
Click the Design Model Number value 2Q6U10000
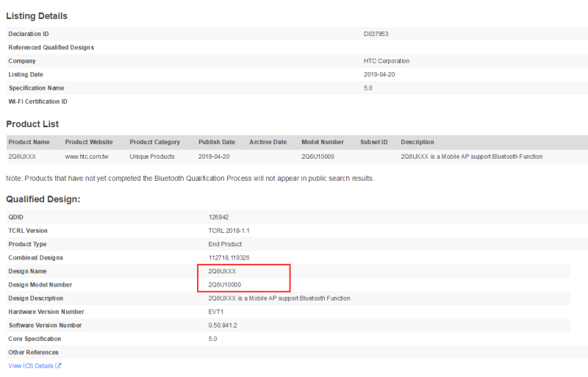225,284
